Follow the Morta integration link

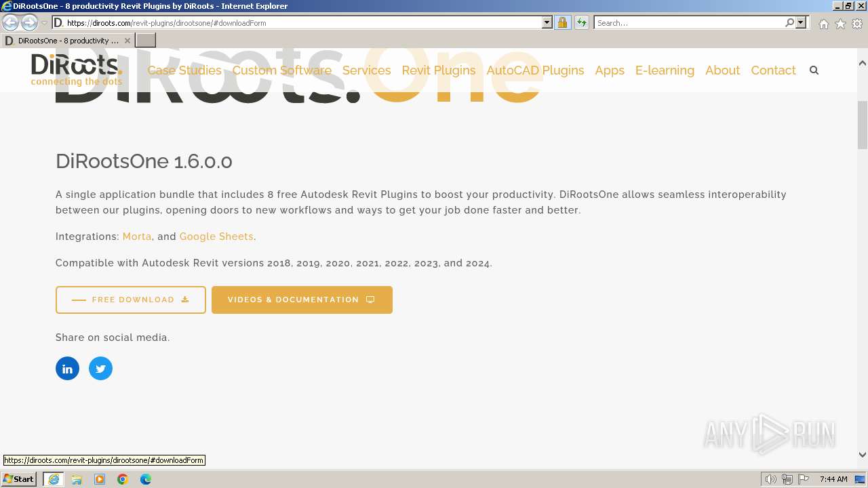coord(137,237)
